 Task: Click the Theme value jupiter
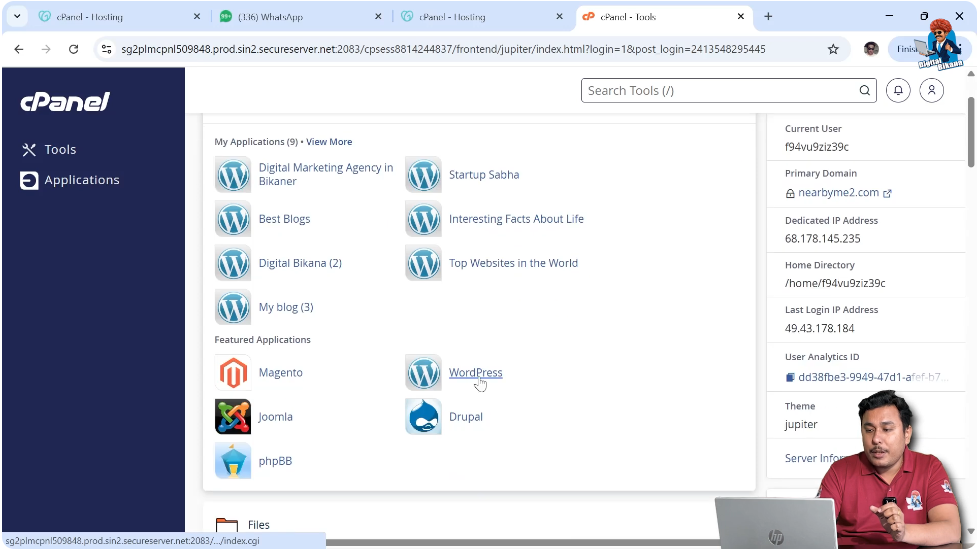click(801, 424)
